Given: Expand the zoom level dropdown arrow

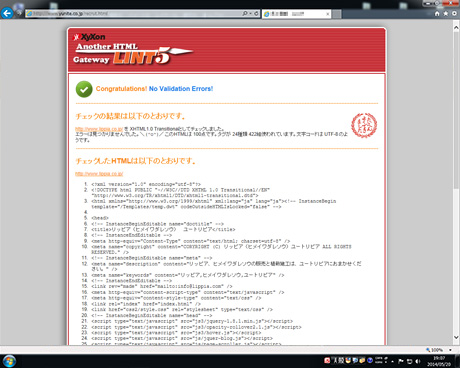Looking at the screenshot, I should pos(450,350).
